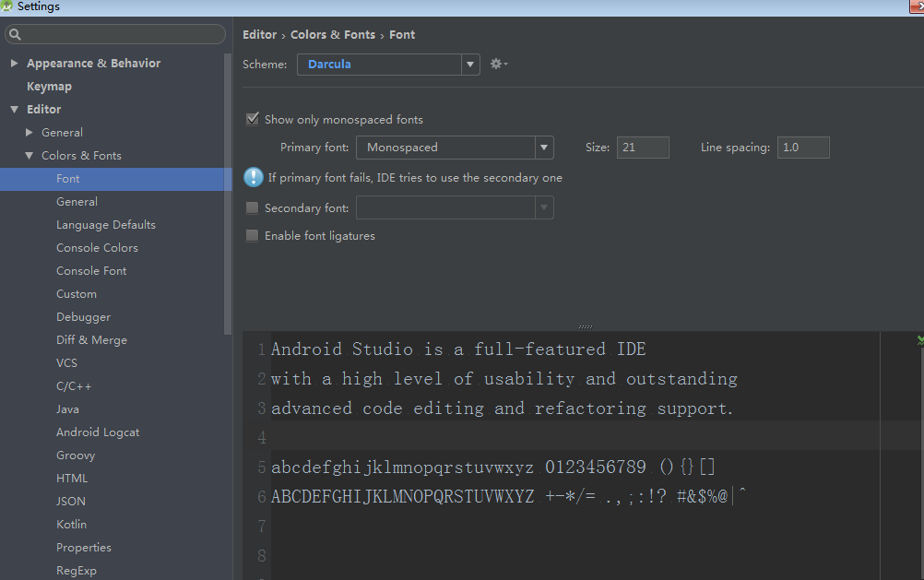
Task: Open Android Logcat color settings
Action: (98, 432)
